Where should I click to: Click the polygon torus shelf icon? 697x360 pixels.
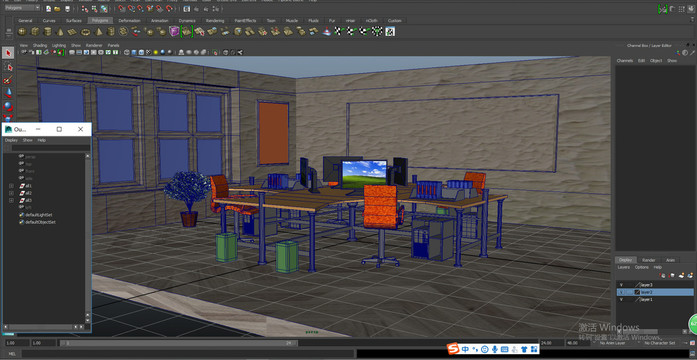click(85, 31)
